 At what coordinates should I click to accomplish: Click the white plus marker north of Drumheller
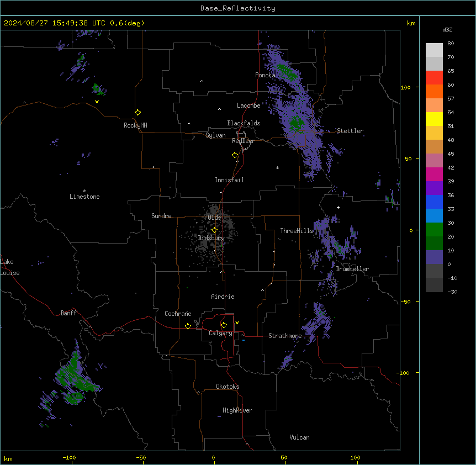pos(338,207)
